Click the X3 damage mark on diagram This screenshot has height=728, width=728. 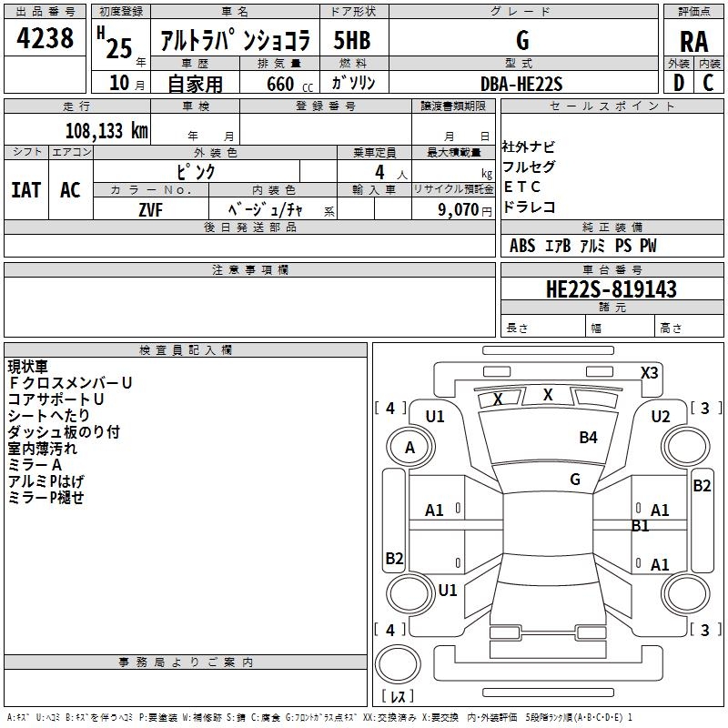(649, 372)
